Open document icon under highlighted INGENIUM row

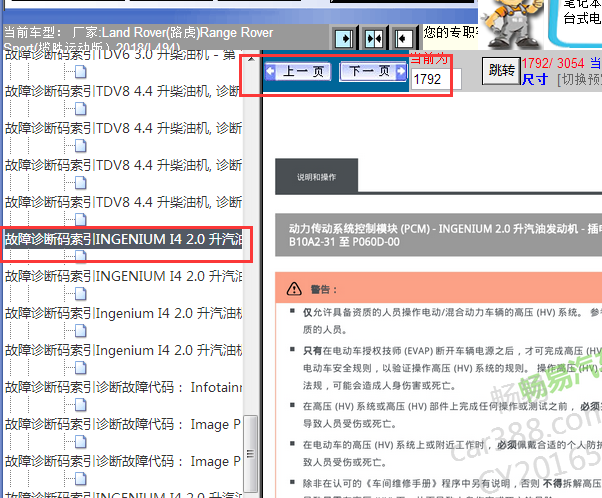point(81,255)
